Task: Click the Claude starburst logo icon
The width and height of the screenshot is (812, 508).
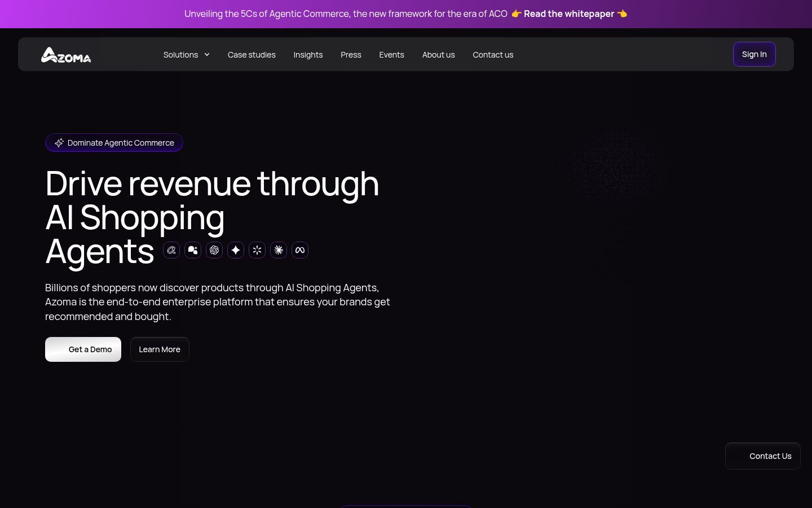Action: [279, 250]
